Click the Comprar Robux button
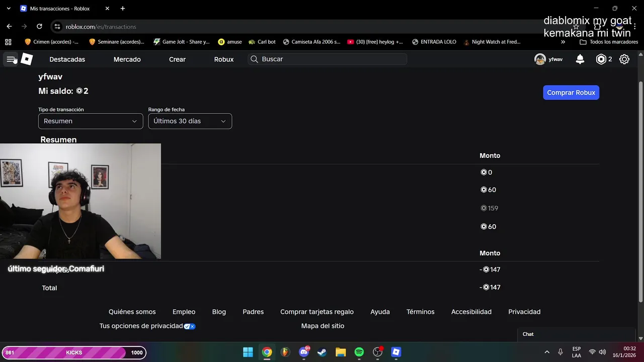Image resolution: width=644 pixels, height=362 pixels. pos(571,93)
